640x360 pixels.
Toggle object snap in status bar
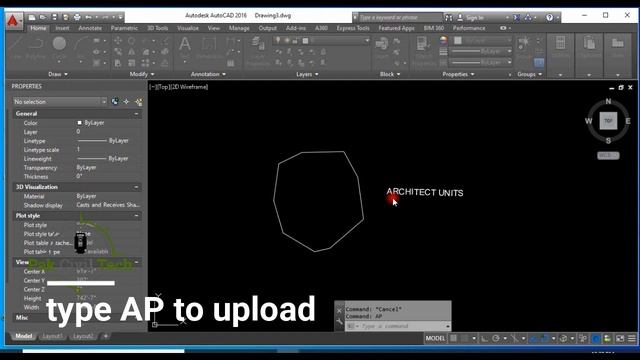click(544, 338)
